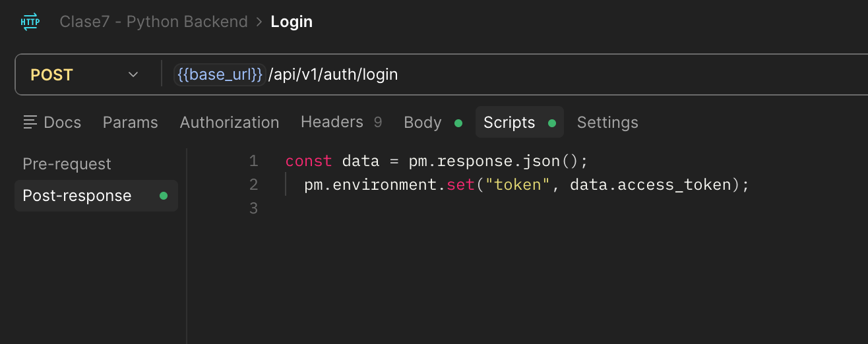
Task: Open the Settings tab
Action: (607, 123)
